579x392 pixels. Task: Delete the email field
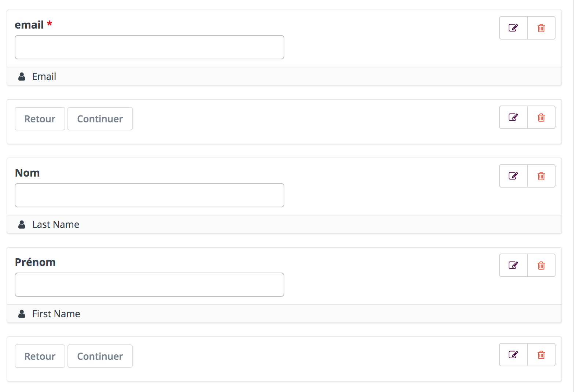coord(541,28)
